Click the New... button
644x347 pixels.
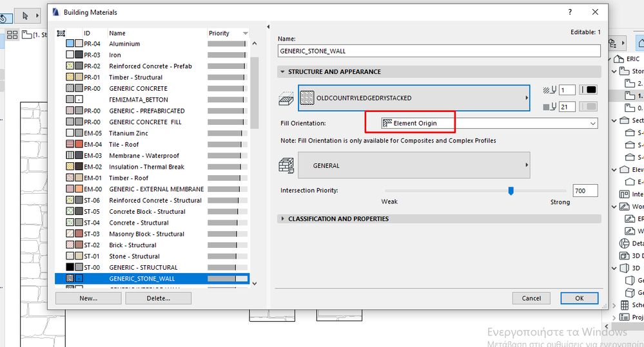(88, 298)
